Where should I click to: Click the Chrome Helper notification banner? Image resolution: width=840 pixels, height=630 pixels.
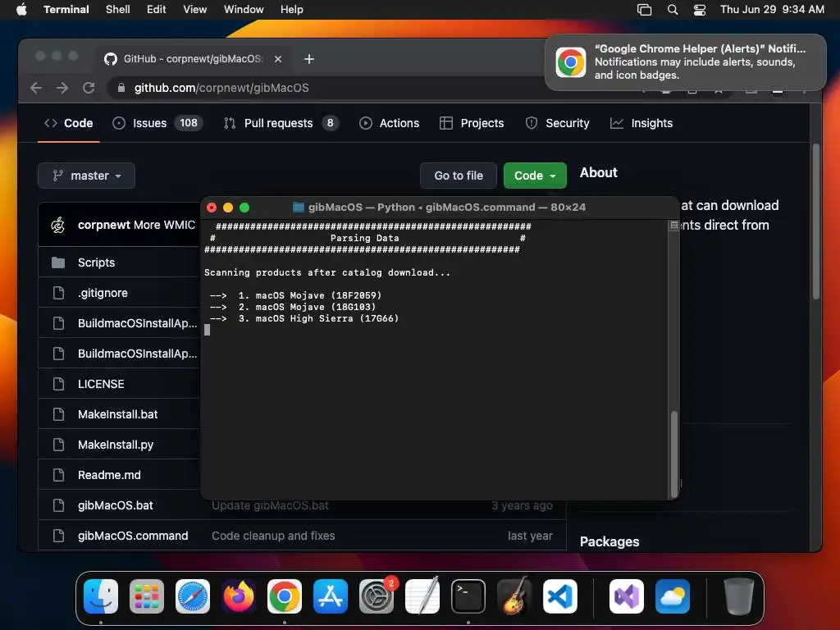point(686,62)
